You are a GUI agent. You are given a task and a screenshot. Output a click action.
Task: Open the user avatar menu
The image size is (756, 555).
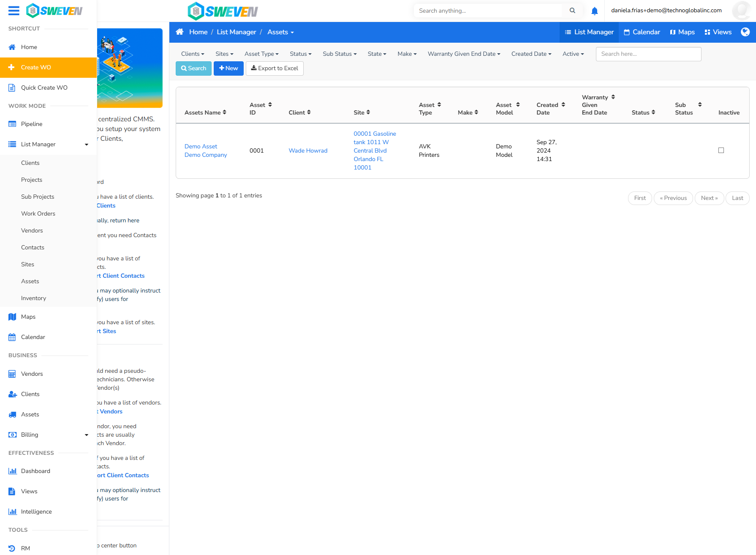pos(741,11)
